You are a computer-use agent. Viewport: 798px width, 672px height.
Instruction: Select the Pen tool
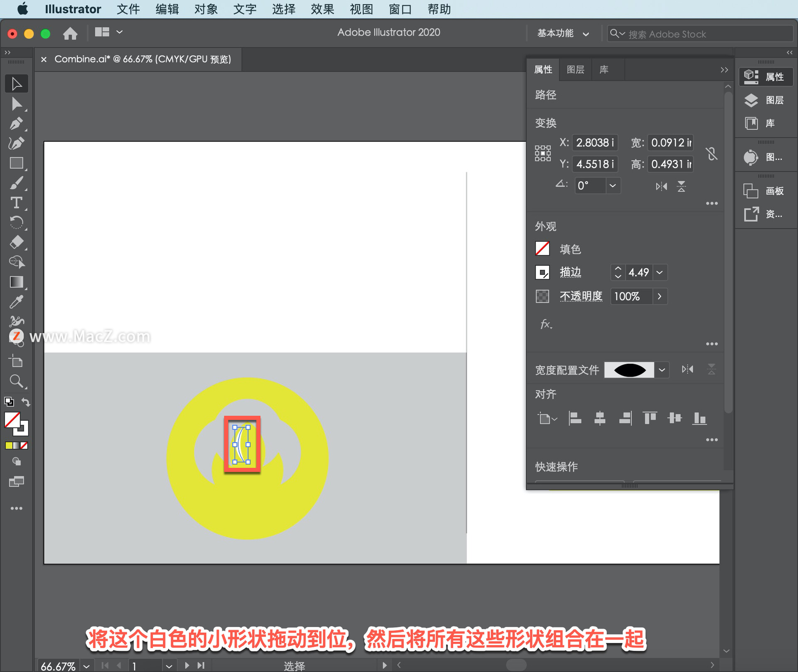[x=16, y=123]
